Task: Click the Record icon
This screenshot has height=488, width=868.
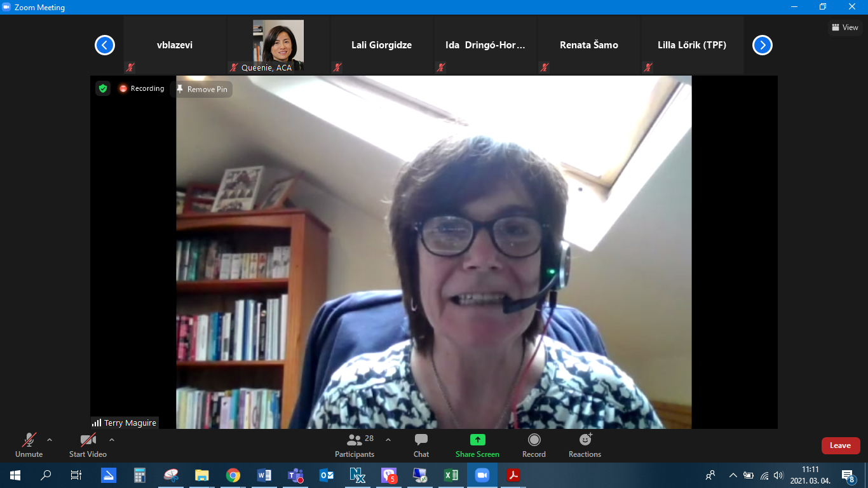Action: point(534,440)
